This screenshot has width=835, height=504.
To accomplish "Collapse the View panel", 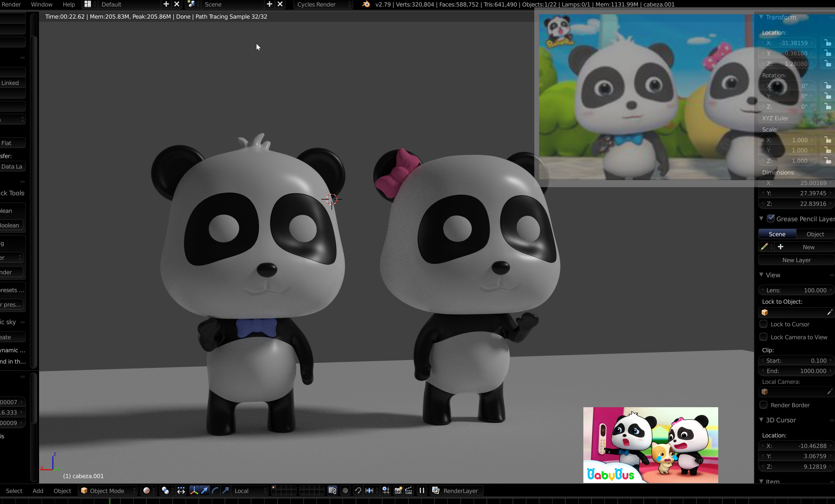I will (761, 275).
